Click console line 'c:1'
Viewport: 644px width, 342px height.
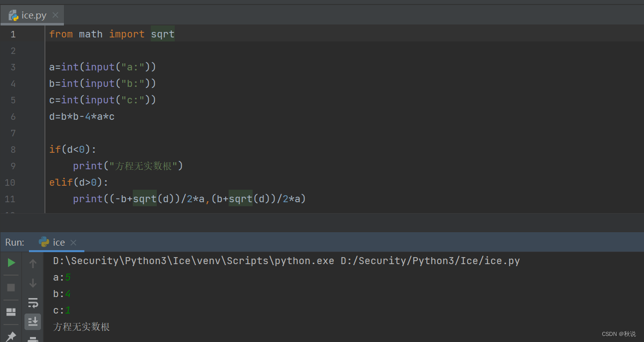coord(62,310)
